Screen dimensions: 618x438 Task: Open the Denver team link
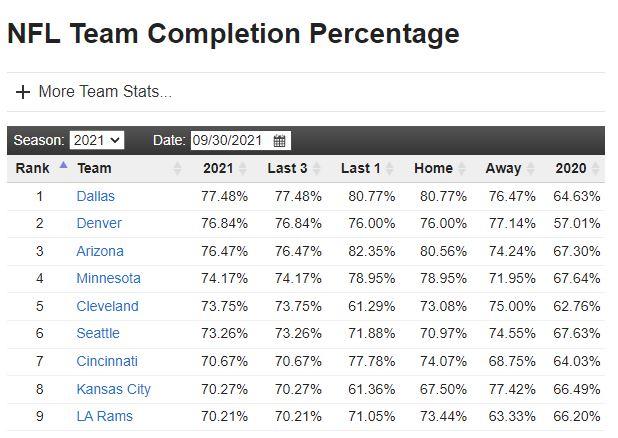(x=99, y=223)
